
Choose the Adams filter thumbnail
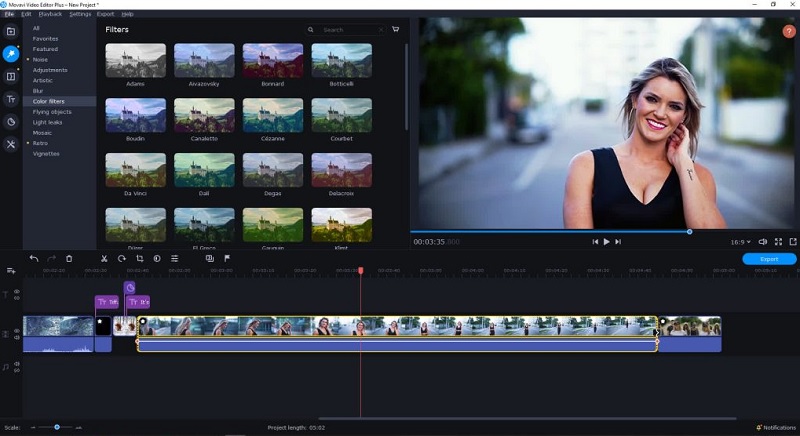point(136,60)
